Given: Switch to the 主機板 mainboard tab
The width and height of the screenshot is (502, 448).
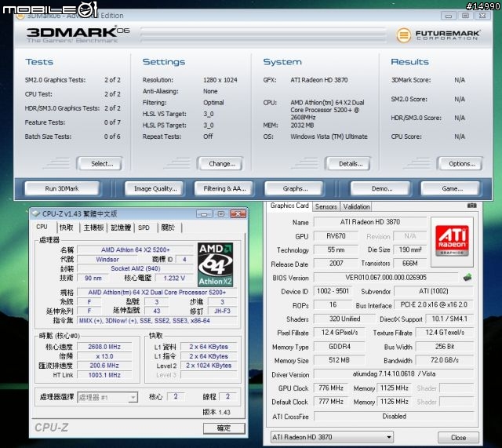Looking at the screenshot, I should coord(93,228).
